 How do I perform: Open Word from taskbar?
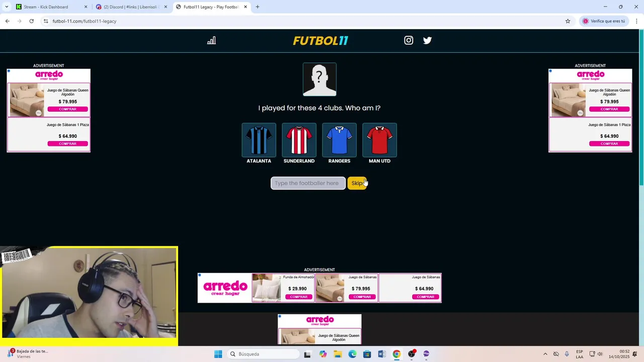(382, 354)
